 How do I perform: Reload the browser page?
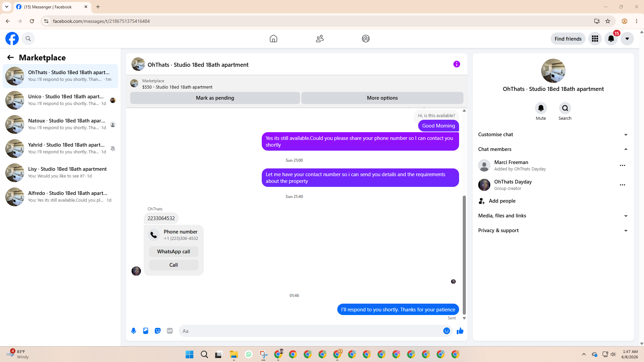pos(32,21)
